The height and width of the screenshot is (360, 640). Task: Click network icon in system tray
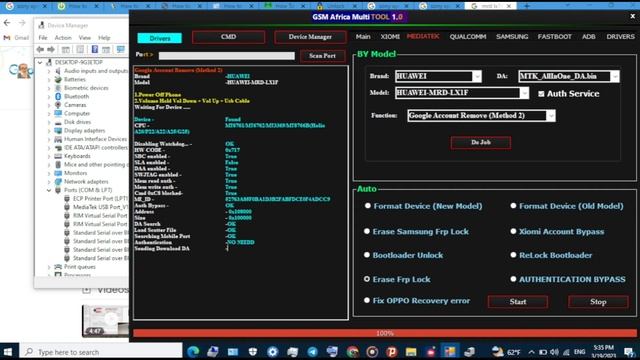click(566, 352)
